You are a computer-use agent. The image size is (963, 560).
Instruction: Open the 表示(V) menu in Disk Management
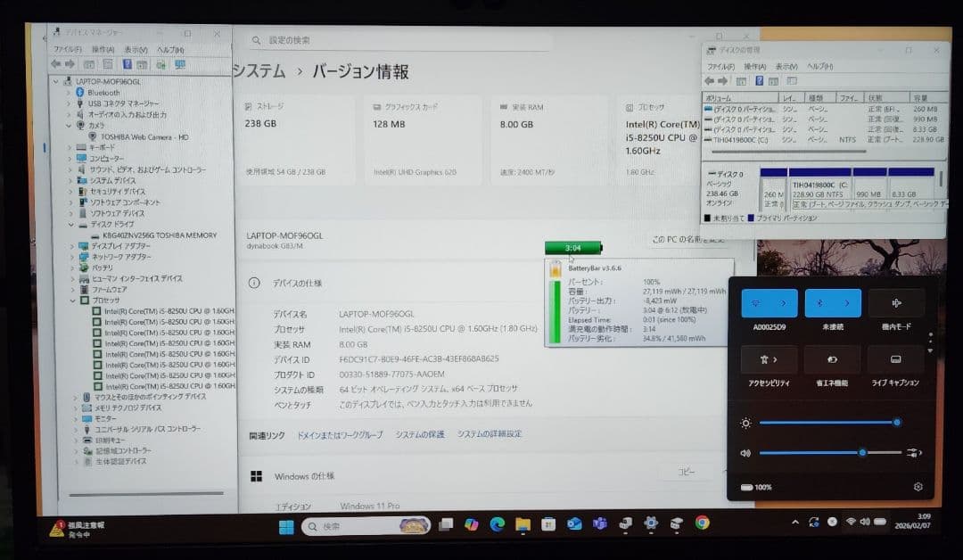coord(788,66)
